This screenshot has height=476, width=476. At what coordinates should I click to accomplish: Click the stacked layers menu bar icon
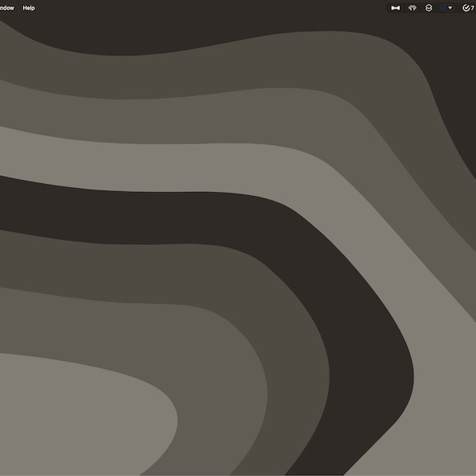point(428,8)
